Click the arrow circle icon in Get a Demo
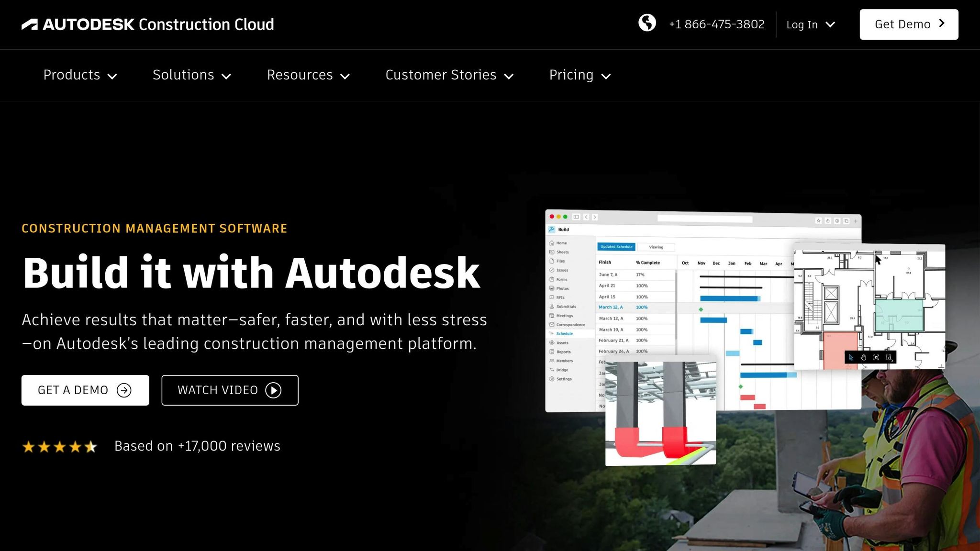Image resolution: width=980 pixels, height=551 pixels. pyautogui.click(x=124, y=390)
